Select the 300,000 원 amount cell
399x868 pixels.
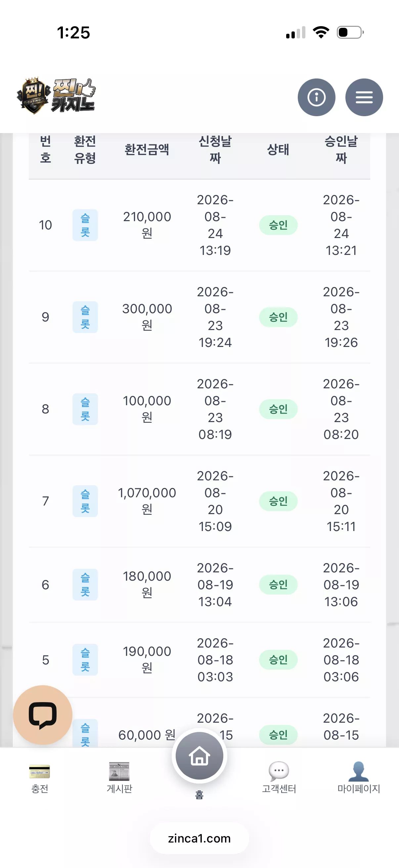(x=147, y=317)
